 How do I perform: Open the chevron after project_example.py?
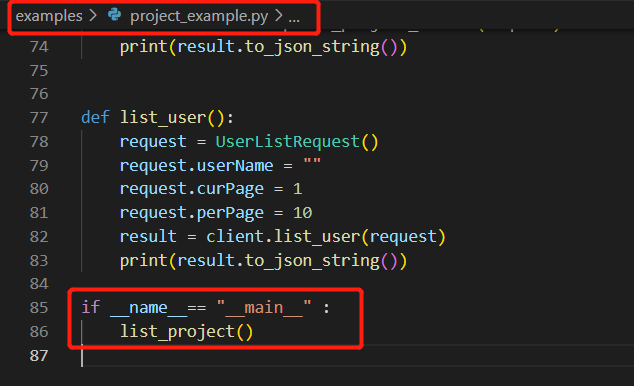coord(279,16)
